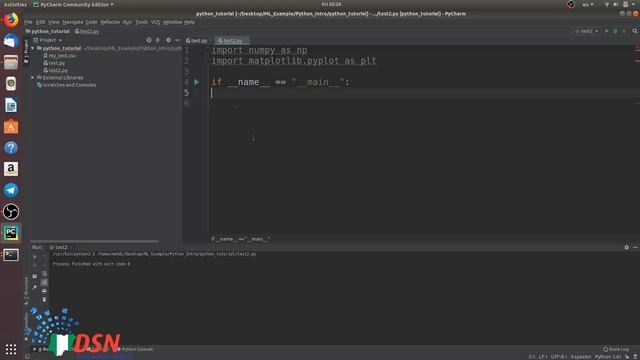Open the View menu

click(x=54, y=22)
